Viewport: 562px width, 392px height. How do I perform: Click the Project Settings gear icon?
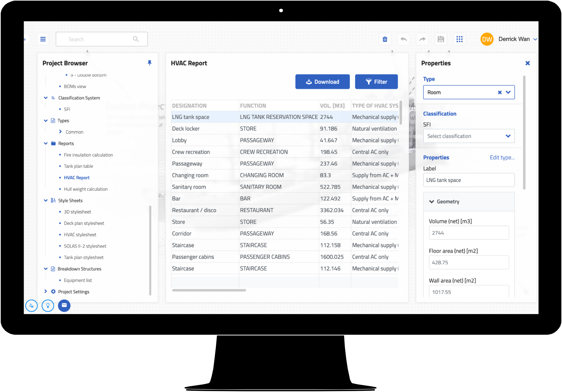point(53,291)
